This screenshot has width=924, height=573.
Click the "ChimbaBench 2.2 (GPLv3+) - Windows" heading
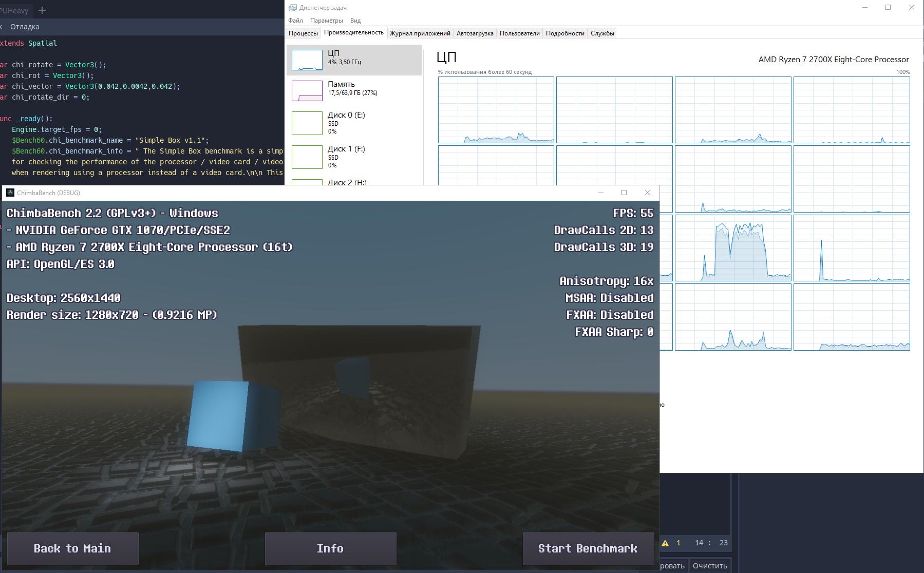point(112,213)
